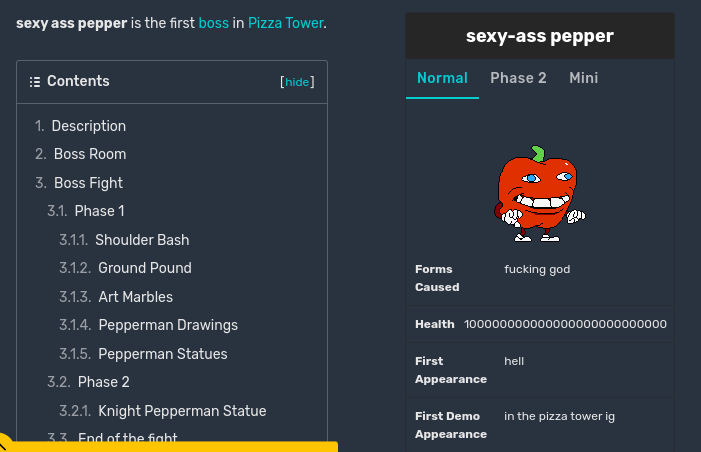Jump to Phase 2 contents entry
This screenshot has width=701, height=452.
[103, 382]
